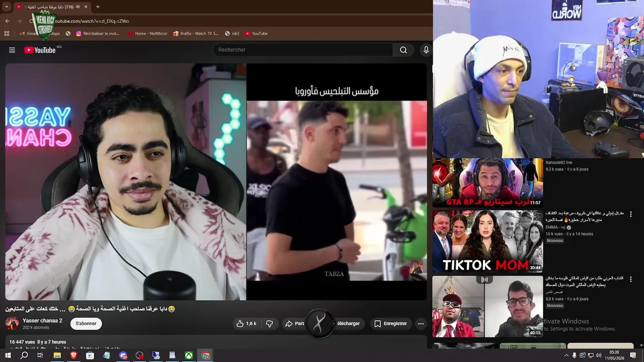Add a new browser tab

point(98,7)
